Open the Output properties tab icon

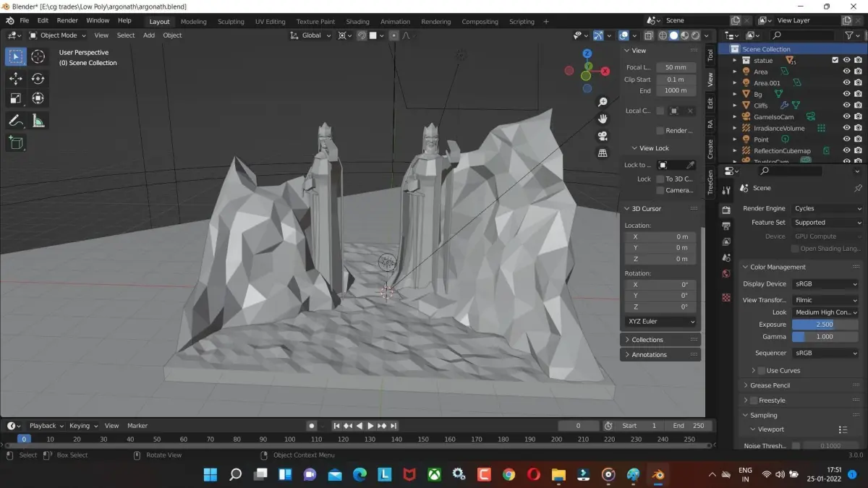coord(726,226)
